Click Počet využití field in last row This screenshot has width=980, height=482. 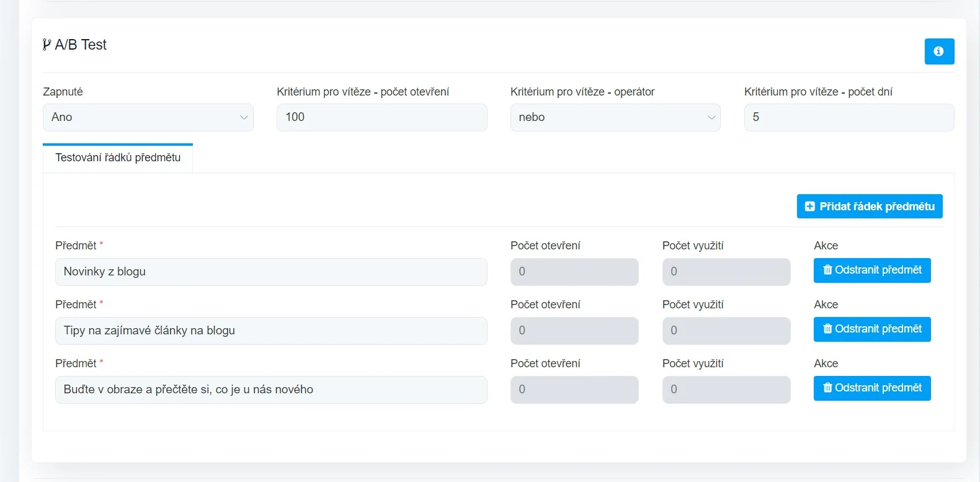(x=726, y=390)
